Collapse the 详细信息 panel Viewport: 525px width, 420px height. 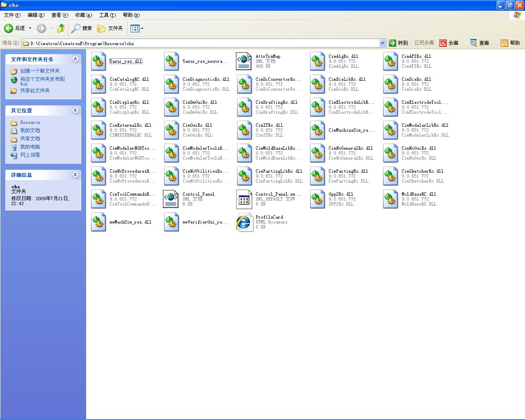(75, 175)
